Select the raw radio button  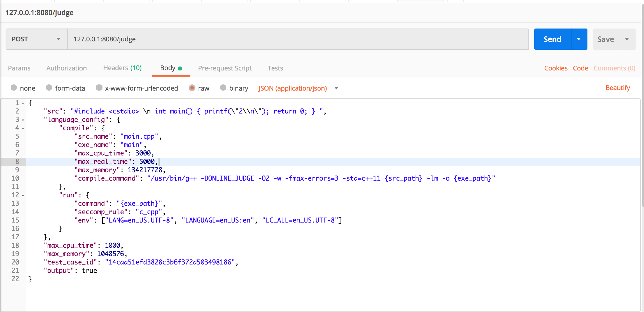(192, 88)
